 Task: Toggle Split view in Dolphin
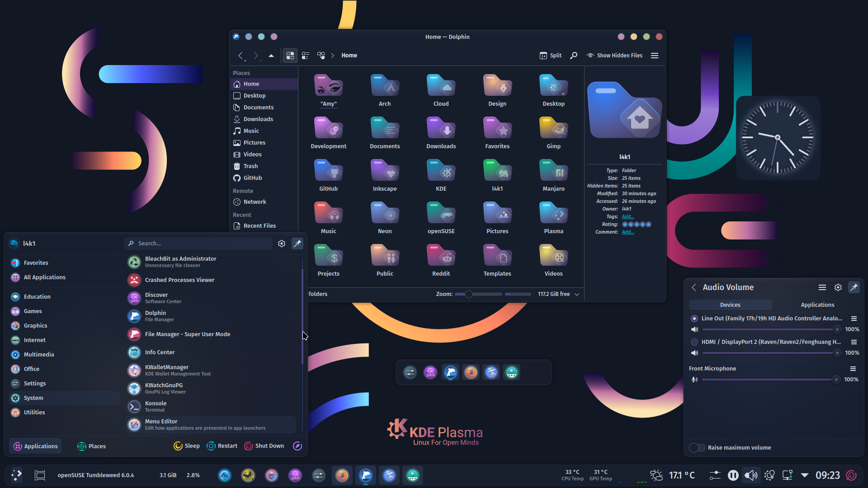coord(551,56)
